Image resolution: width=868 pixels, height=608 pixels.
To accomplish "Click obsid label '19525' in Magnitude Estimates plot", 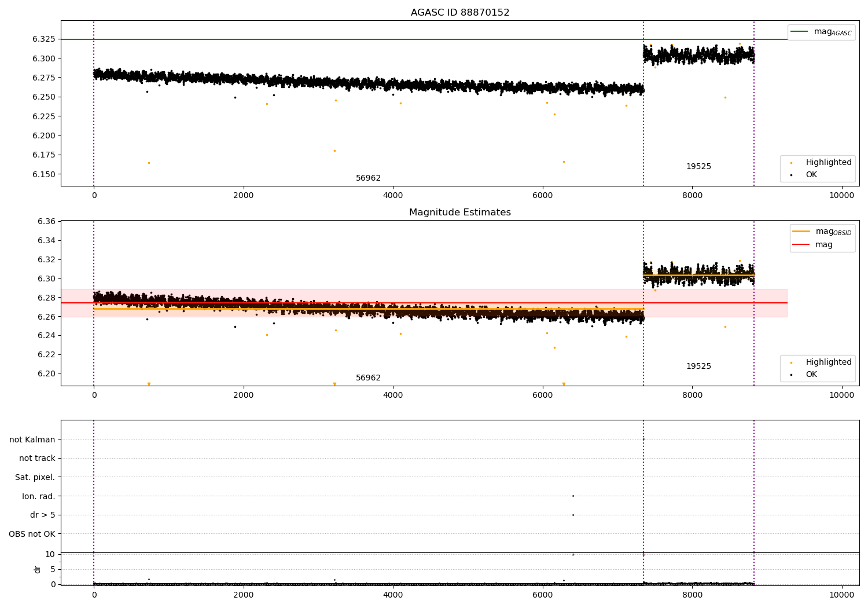I will point(698,367).
